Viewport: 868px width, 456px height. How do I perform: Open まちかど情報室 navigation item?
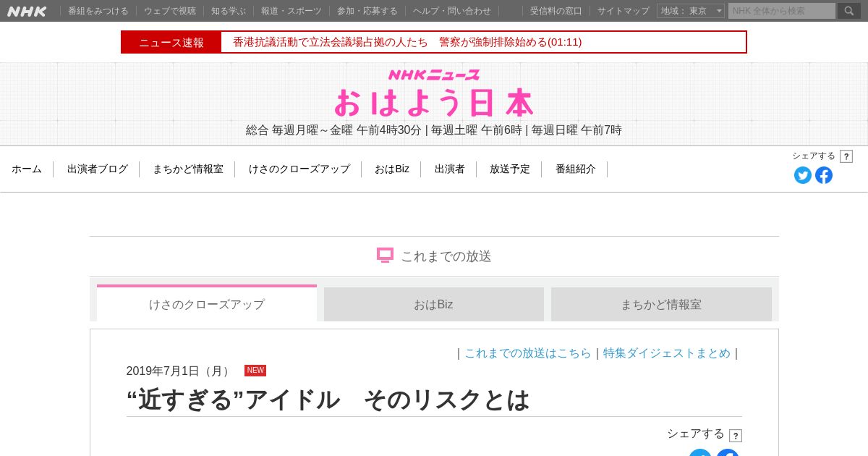[x=188, y=169]
